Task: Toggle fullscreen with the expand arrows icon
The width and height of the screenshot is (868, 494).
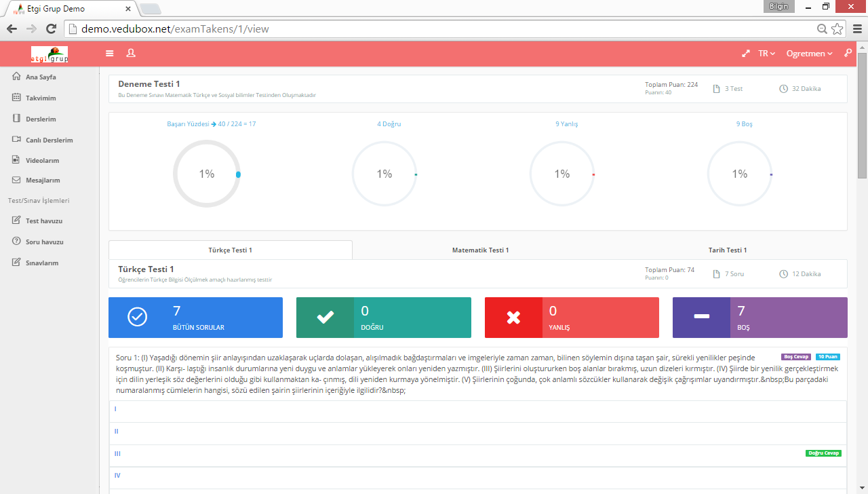Action: [x=746, y=54]
